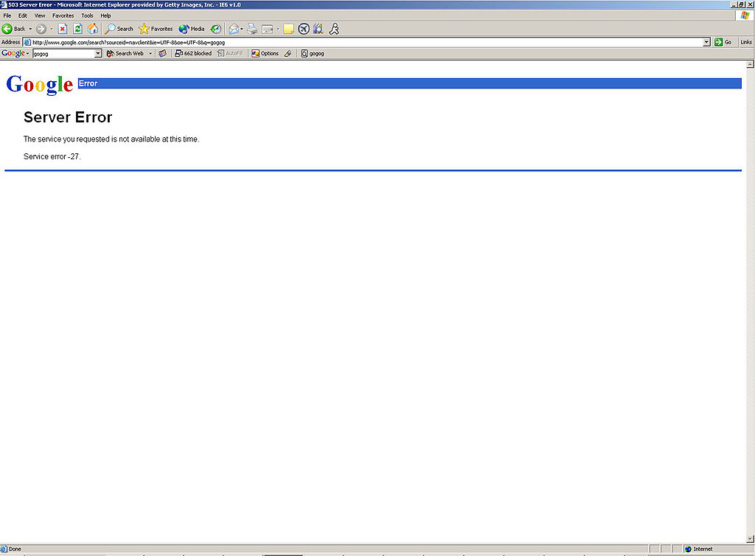Viewport: 755px width, 556px height.
Task: Open the Google toolbar search history dropdown
Action: tap(98, 54)
